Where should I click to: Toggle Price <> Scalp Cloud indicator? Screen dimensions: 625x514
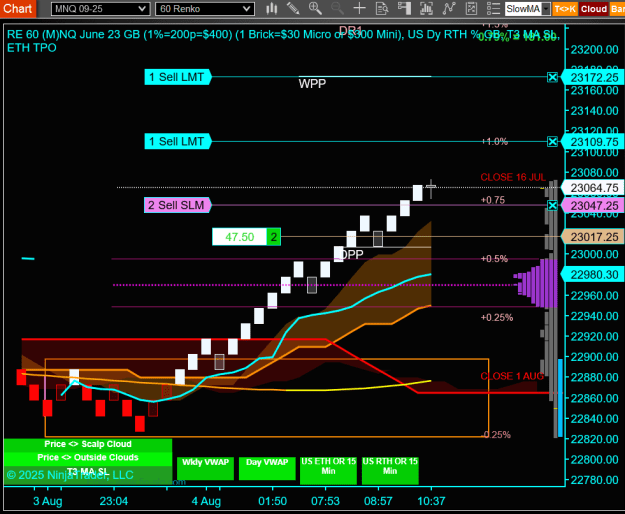(88, 444)
